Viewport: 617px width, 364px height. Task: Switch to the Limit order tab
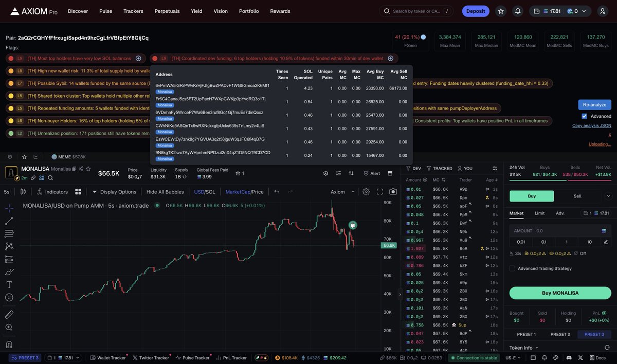[539, 213]
